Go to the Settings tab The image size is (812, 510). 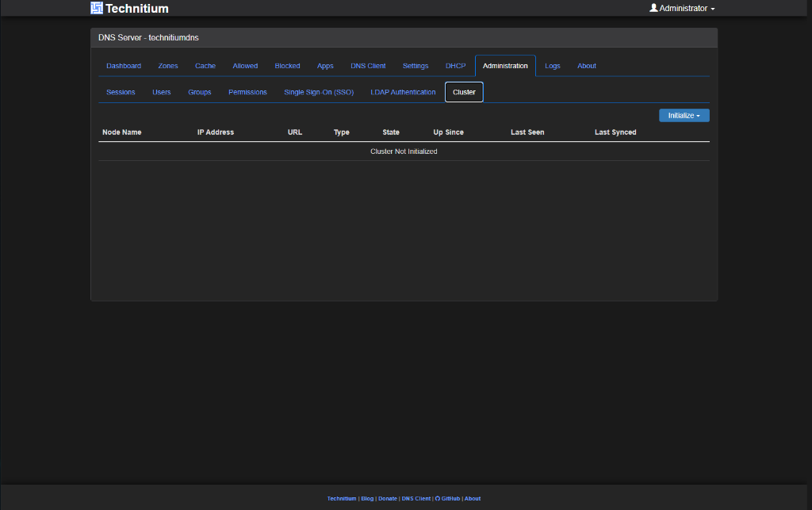tap(416, 66)
